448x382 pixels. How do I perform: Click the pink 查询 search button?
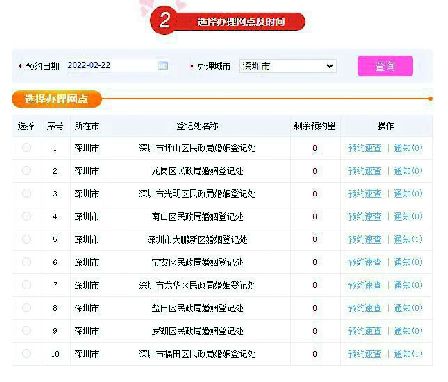pos(385,66)
